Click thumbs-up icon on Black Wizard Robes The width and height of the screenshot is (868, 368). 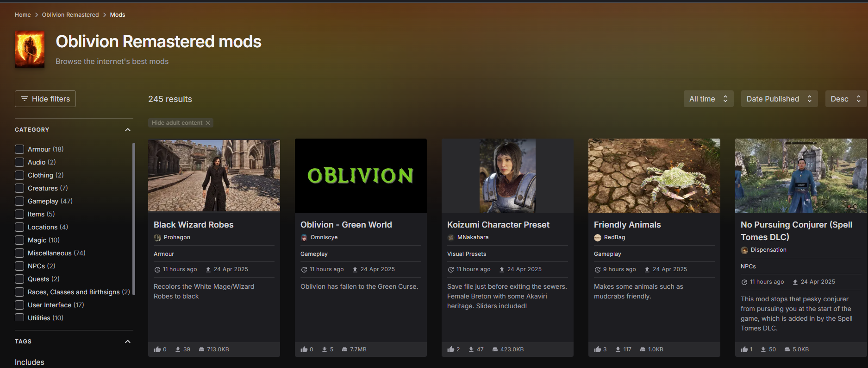[x=157, y=349]
